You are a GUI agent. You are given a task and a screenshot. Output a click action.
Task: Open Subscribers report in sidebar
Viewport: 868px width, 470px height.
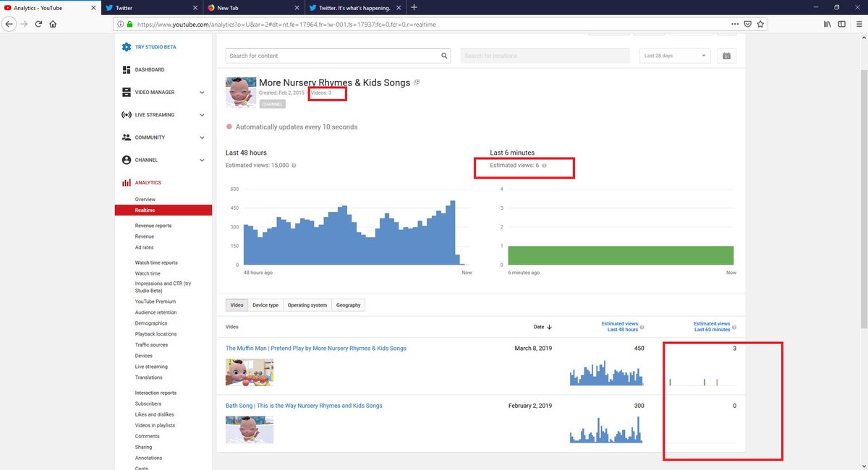pos(148,403)
